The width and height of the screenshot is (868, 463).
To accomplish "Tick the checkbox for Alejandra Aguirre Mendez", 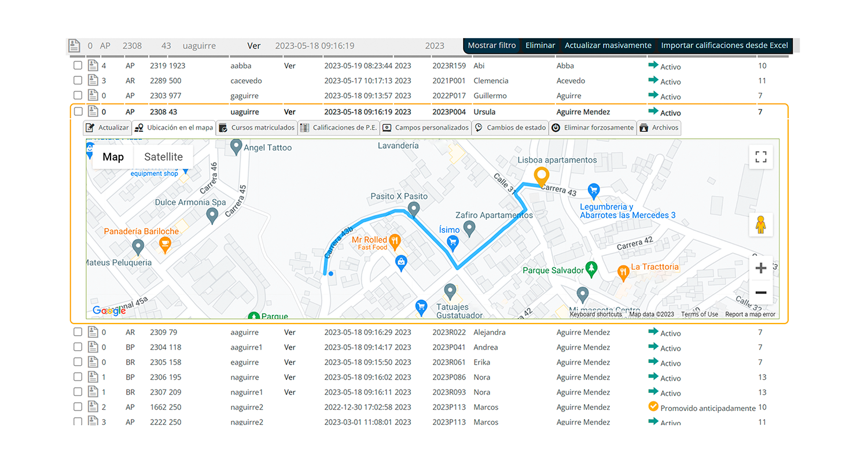I will (78, 332).
